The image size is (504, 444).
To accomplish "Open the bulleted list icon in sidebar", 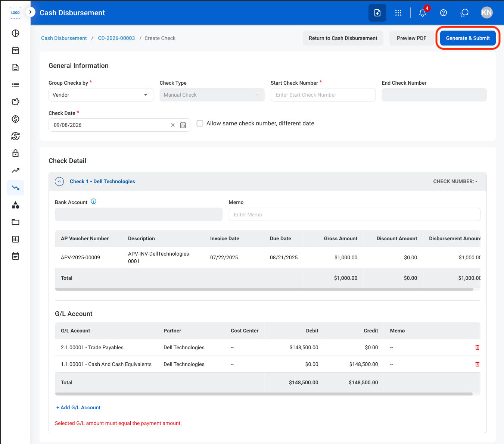I will pos(15,85).
